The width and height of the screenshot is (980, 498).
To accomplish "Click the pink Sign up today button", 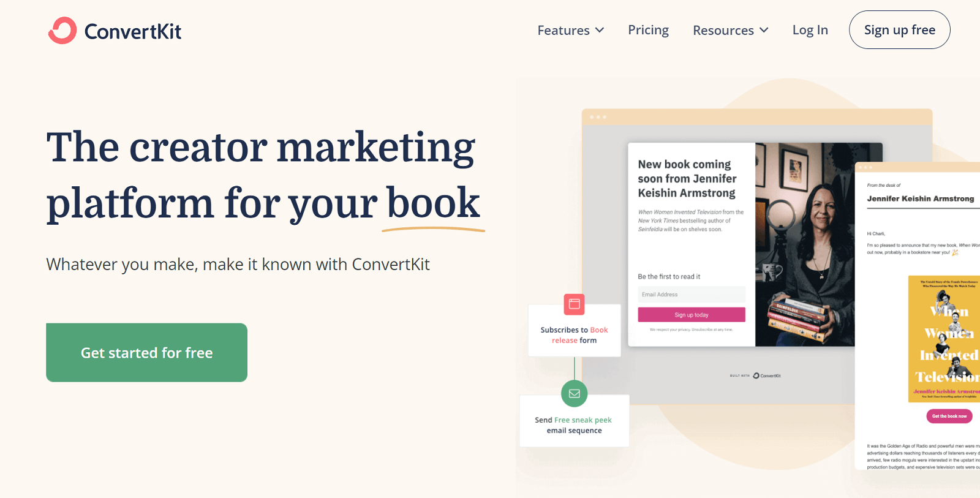I will (692, 315).
